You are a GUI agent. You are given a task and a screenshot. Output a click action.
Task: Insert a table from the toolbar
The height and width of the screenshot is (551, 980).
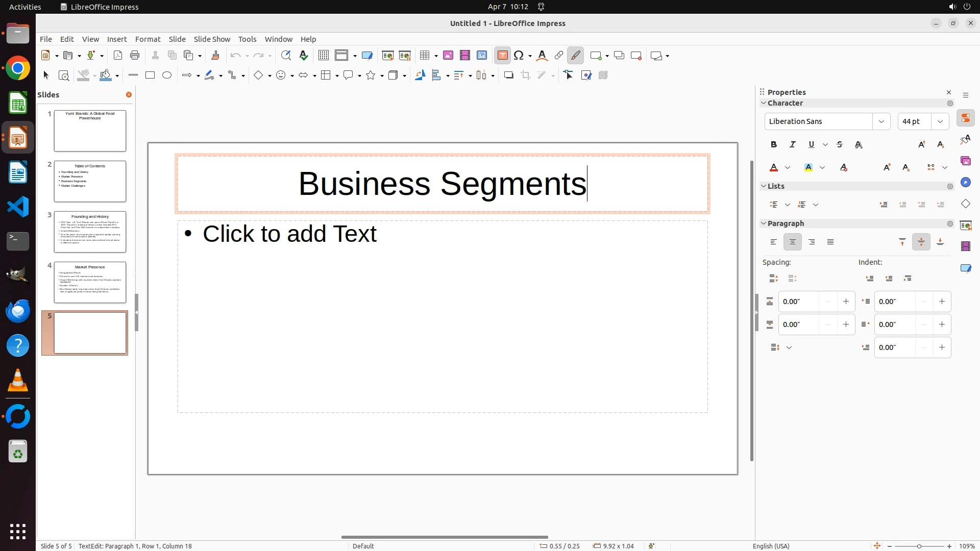pyautogui.click(x=425, y=56)
